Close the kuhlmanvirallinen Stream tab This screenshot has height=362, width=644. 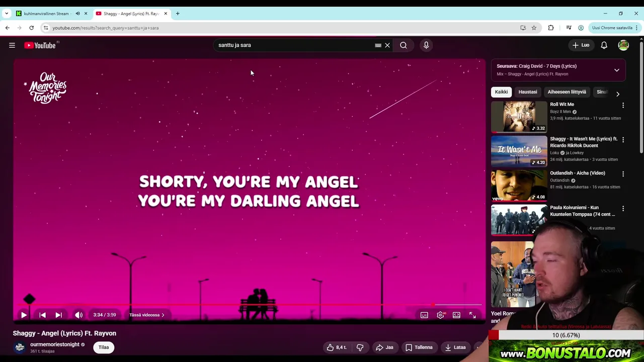click(x=86, y=14)
